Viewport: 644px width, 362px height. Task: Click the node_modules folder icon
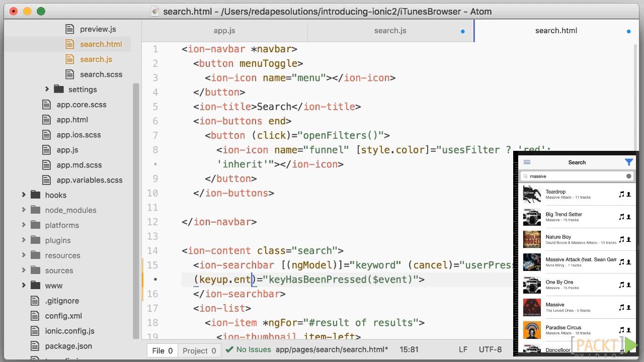pyautogui.click(x=35, y=210)
